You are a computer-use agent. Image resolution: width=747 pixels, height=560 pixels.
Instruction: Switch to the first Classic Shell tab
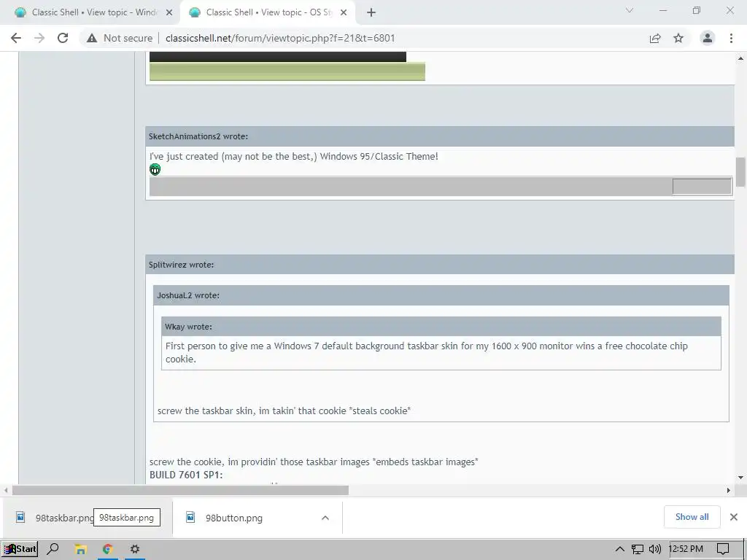tap(90, 12)
